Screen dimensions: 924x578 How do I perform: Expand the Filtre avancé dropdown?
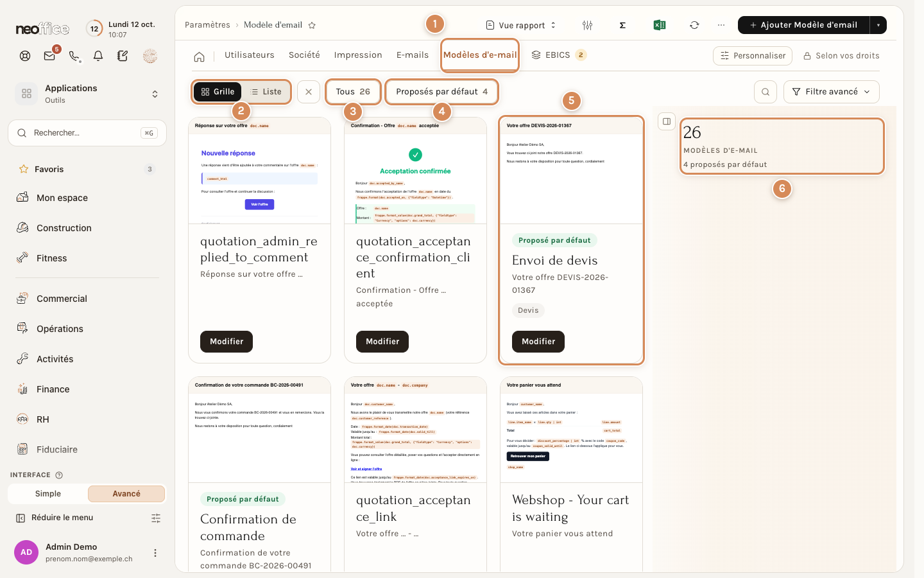832,92
